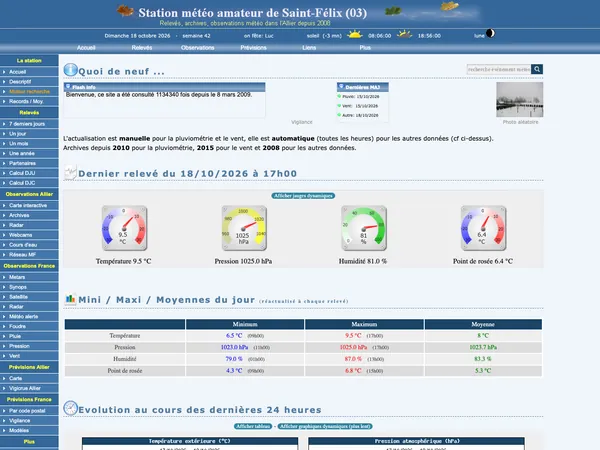The width and height of the screenshot is (600, 450).
Task: Click Afficher jauges dynamiques button
Action: tap(303, 196)
